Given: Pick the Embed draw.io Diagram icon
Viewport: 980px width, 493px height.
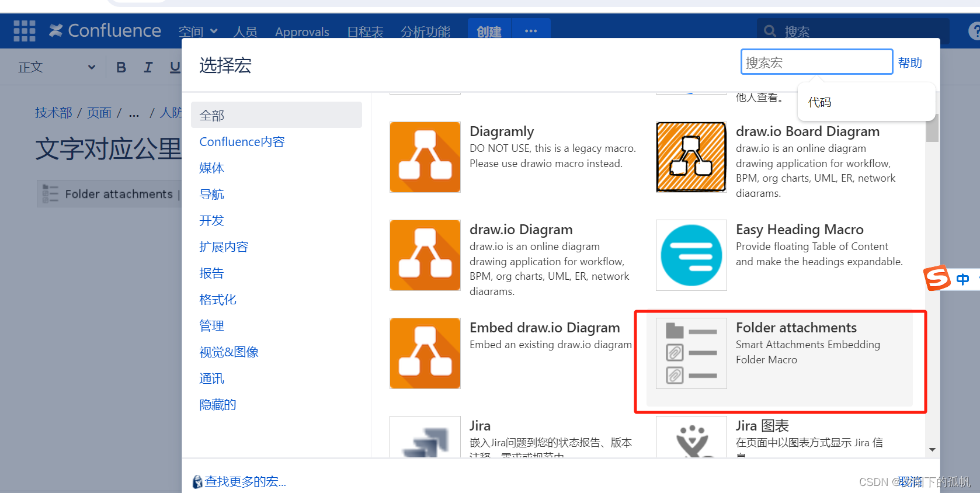Looking at the screenshot, I should click(x=425, y=353).
